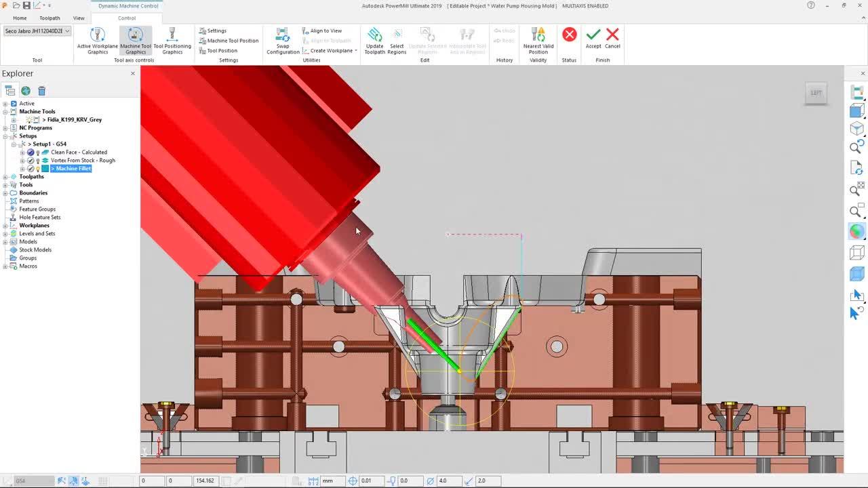Open the Explorer globe tab
Image resolution: width=868 pixels, height=488 pixels.
coord(26,91)
